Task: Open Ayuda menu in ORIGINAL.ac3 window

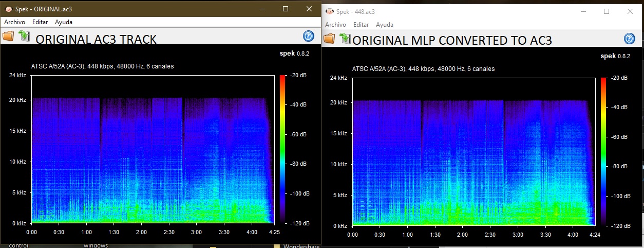Action: point(64,22)
